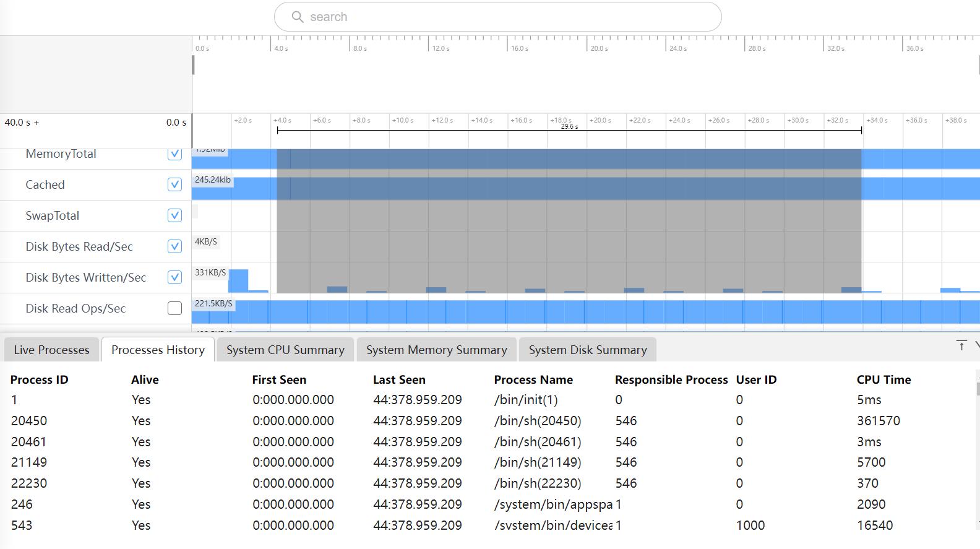Switch to System Disk Summary tab
This screenshot has width=980, height=549.
point(587,350)
